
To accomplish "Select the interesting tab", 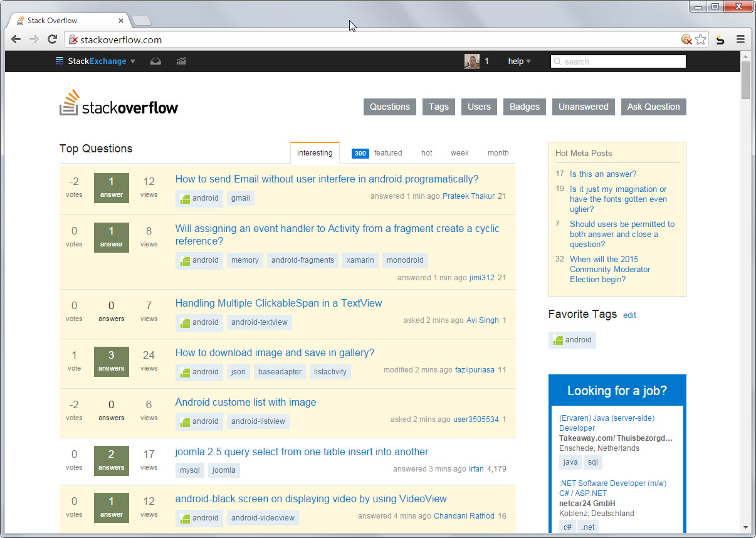I will 315,153.
